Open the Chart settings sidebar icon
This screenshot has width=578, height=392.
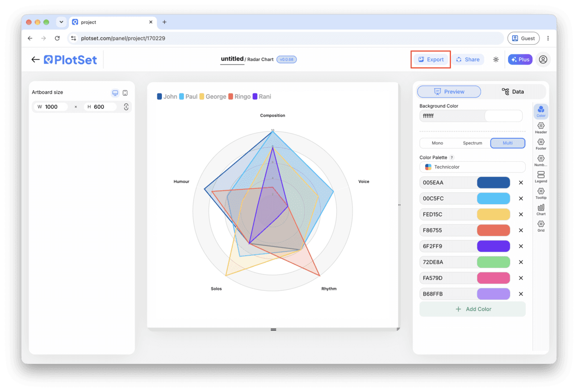(541, 210)
